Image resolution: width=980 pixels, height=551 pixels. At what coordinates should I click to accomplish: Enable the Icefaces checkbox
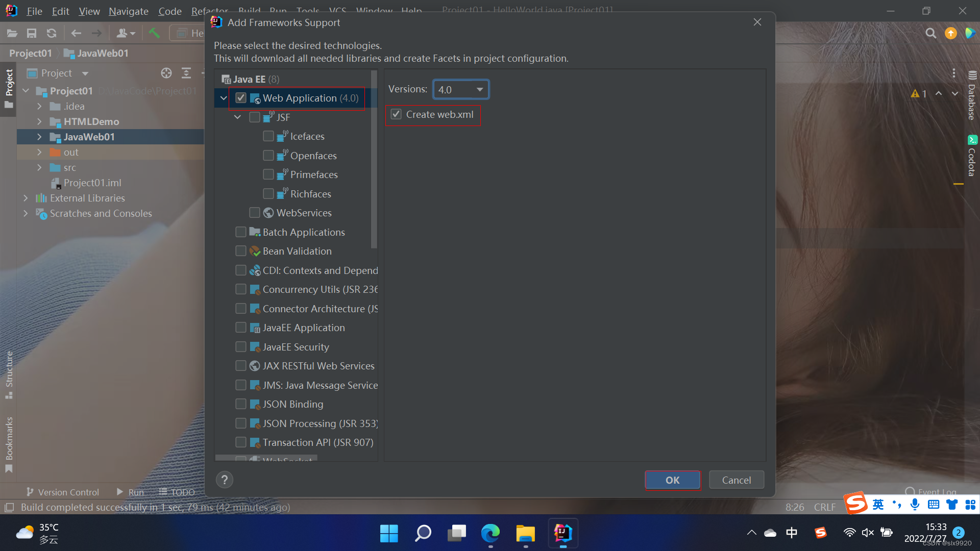click(268, 136)
